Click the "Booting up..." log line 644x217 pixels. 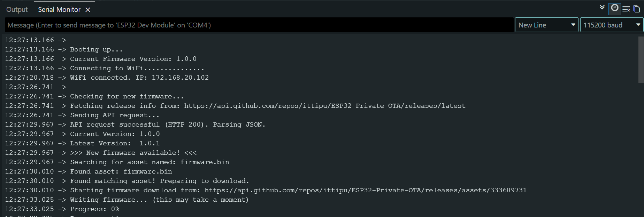click(96, 49)
